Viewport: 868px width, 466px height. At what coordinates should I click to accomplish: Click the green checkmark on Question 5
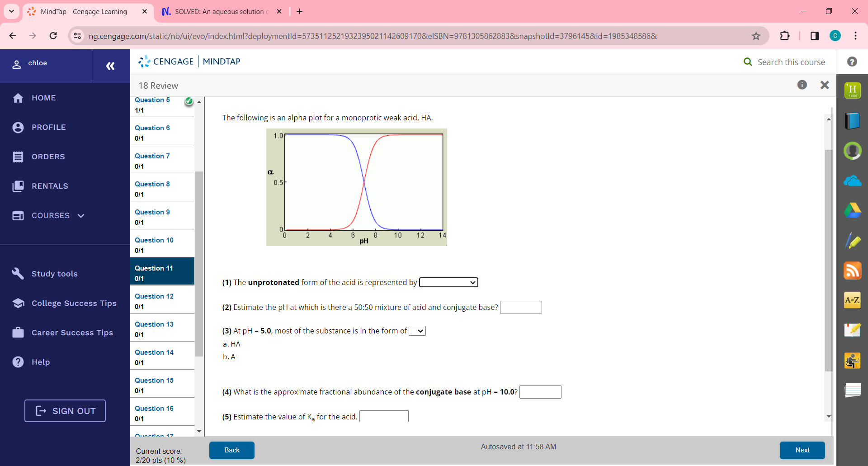189,101
